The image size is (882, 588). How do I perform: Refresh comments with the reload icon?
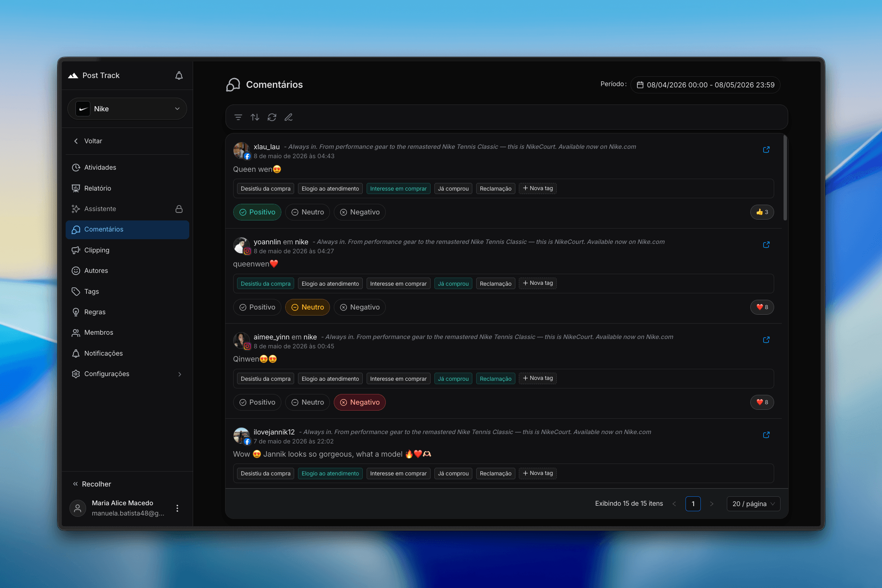[272, 117]
